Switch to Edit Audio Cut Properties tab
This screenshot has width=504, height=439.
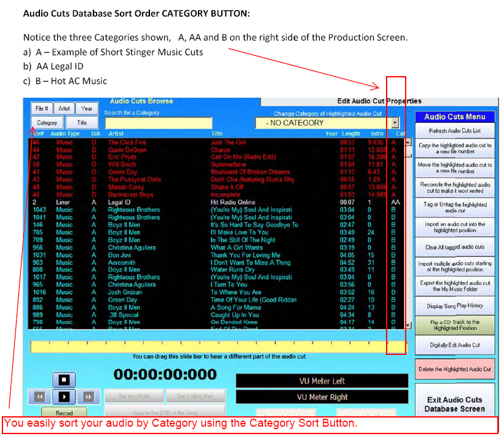click(379, 101)
